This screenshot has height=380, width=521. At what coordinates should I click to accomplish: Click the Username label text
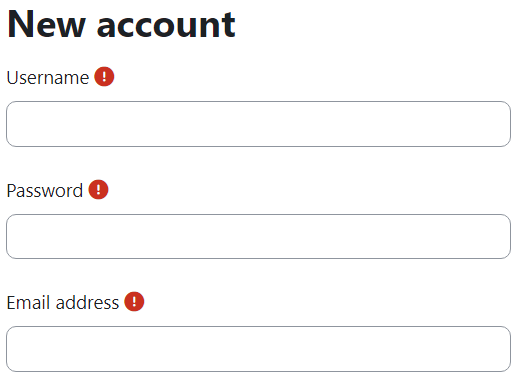pos(48,78)
